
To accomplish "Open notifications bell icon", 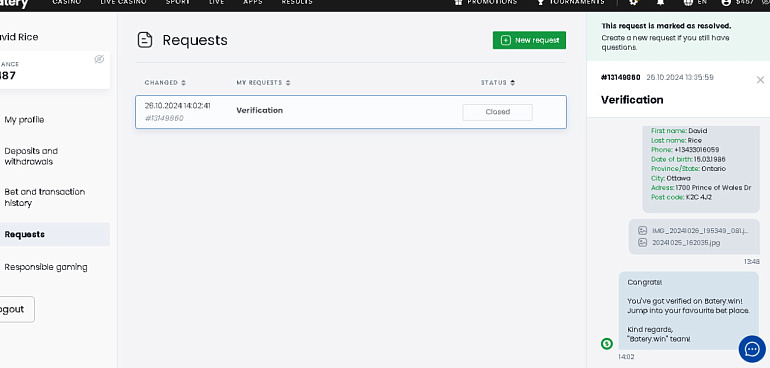I will tap(660, 2).
